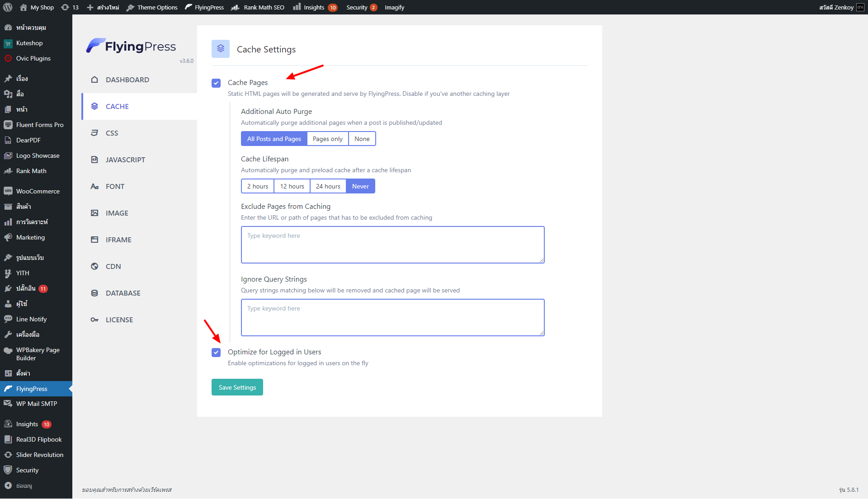Open Rank Math SEO in top bar
This screenshot has height=499, width=868.
pyautogui.click(x=258, y=7)
